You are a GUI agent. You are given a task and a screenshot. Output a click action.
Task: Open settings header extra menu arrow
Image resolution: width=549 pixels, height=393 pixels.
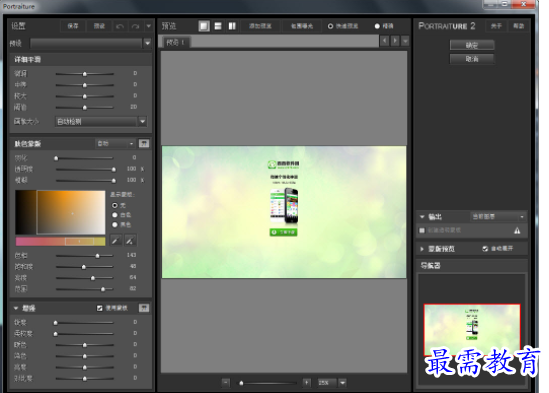[148, 26]
